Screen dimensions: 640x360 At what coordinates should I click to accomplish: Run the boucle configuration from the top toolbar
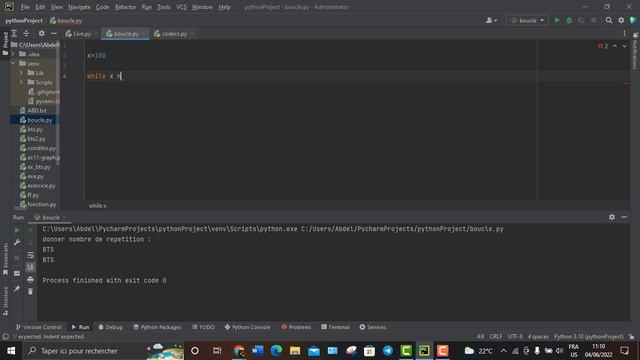point(557,20)
